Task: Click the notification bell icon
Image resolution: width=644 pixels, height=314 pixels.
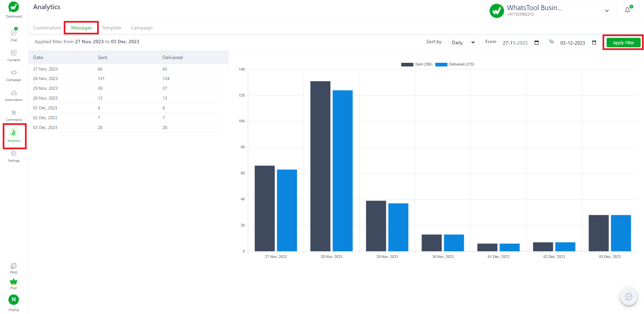Action: 627,10
